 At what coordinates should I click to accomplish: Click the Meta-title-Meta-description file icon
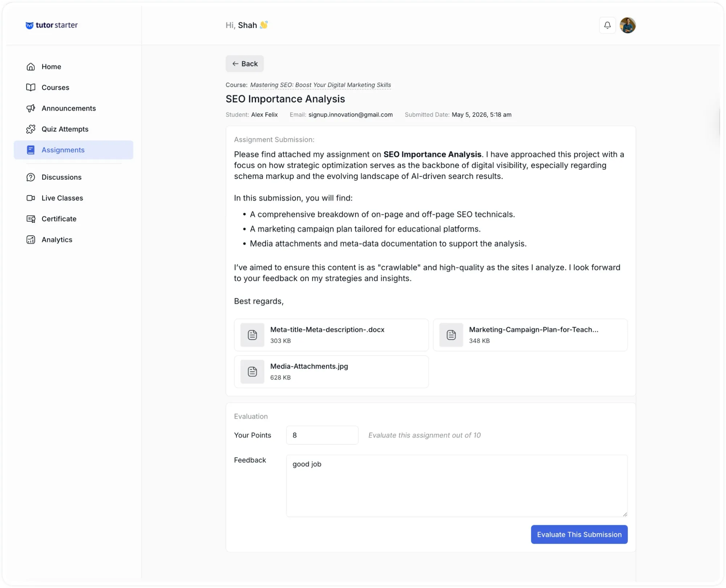click(252, 335)
